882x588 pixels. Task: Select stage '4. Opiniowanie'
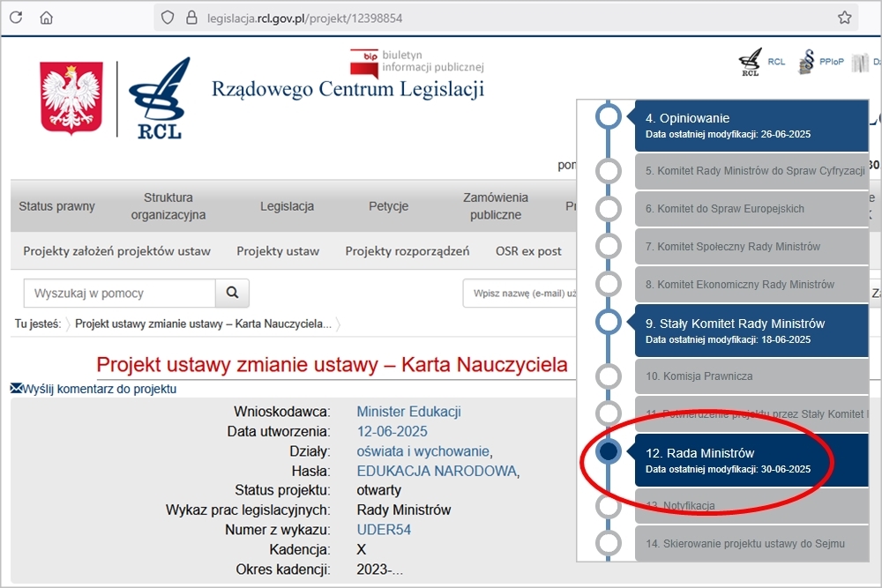pyautogui.click(x=751, y=125)
